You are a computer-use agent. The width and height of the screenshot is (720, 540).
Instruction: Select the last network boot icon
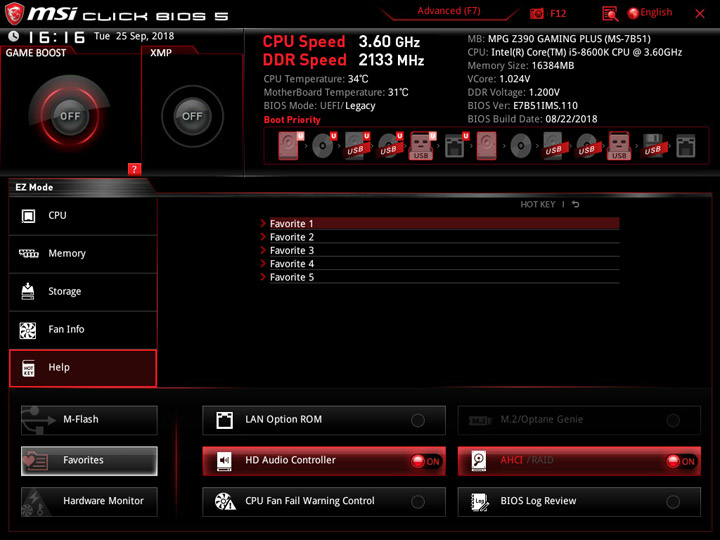686,146
